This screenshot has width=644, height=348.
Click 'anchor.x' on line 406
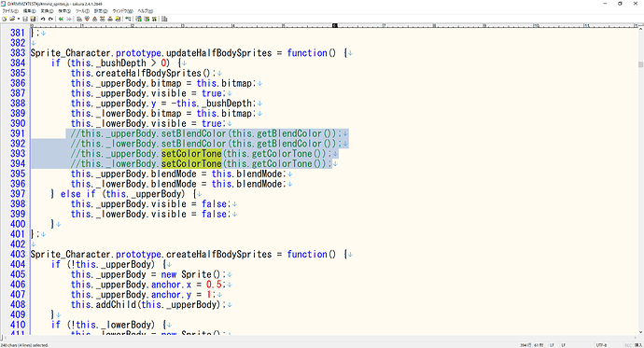(172, 285)
